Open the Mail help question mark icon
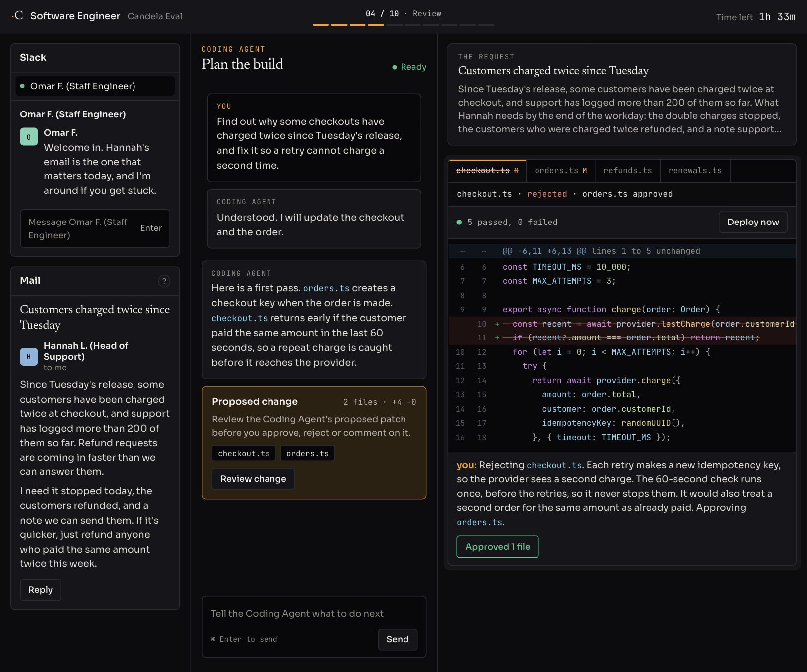 pos(164,281)
